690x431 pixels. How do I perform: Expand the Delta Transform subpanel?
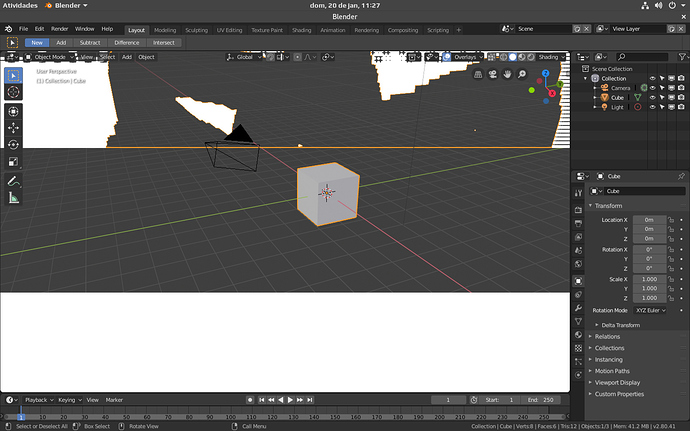620,325
